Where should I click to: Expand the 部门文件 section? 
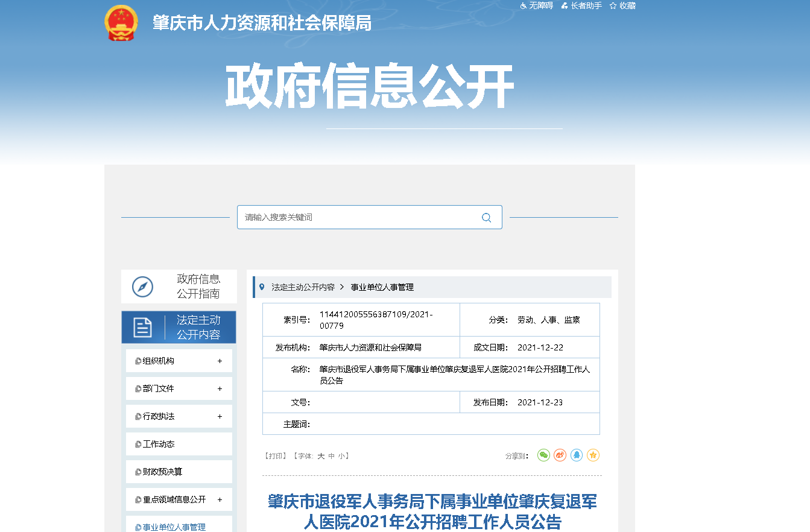click(x=220, y=389)
